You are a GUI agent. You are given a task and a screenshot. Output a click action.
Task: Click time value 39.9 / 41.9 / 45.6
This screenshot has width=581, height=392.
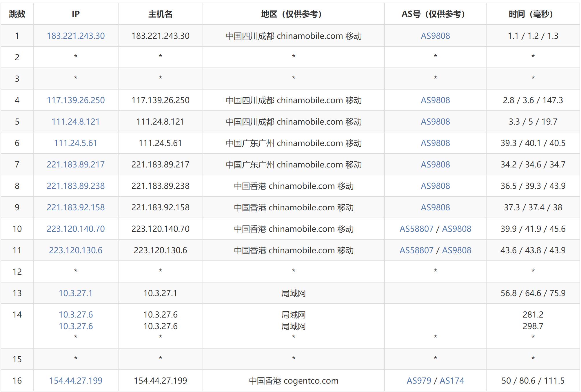pyautogui.click(x=533, y=229)
